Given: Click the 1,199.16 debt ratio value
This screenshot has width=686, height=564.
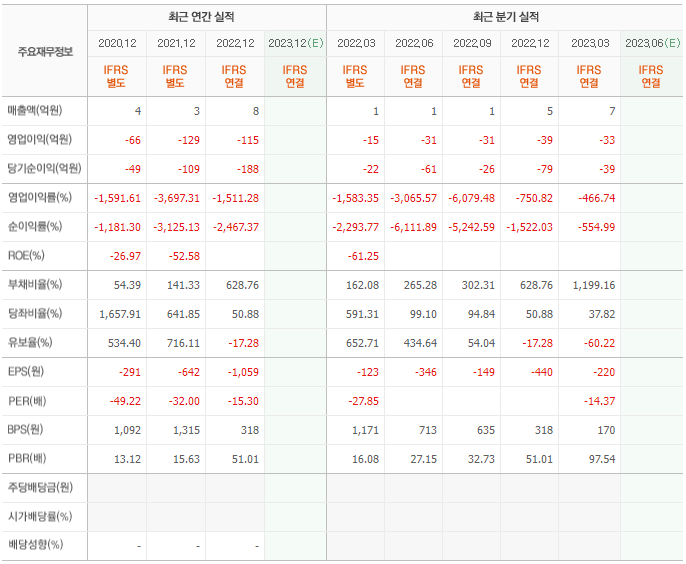Looking at the screenshot, I should 594,285.
